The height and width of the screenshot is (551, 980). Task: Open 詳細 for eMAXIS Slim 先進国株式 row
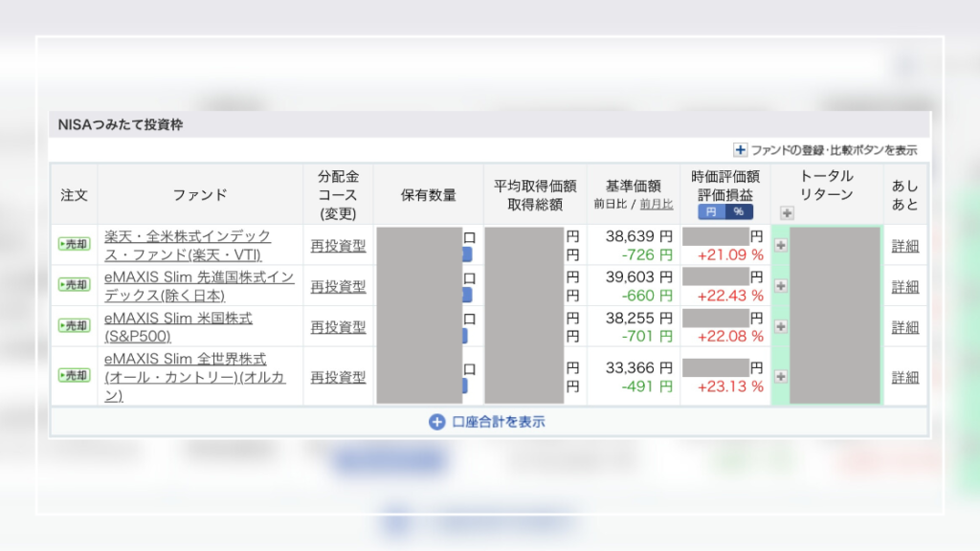click(904, 287)
